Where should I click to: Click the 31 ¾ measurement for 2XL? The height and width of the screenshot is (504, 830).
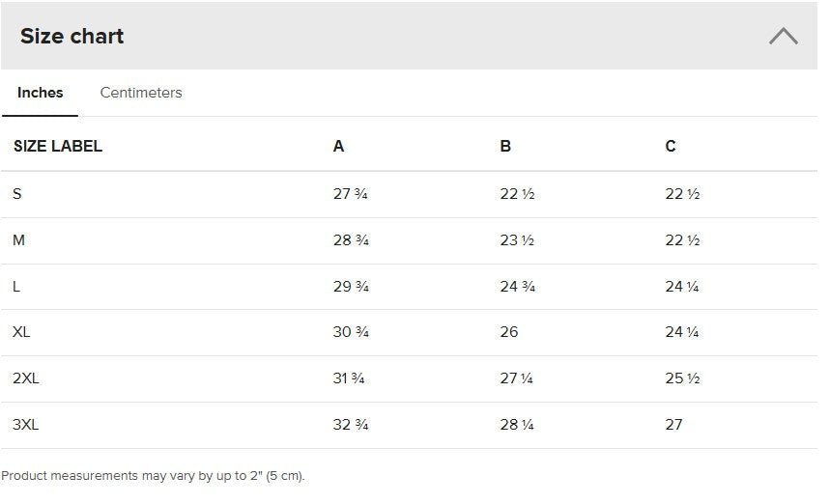(x=349, y=378)
